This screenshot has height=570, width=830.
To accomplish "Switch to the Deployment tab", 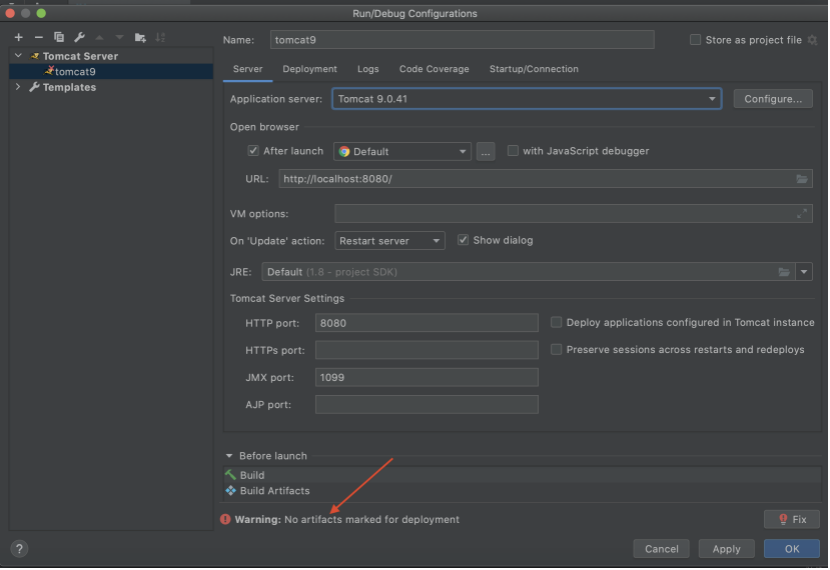I will point(310,69).
